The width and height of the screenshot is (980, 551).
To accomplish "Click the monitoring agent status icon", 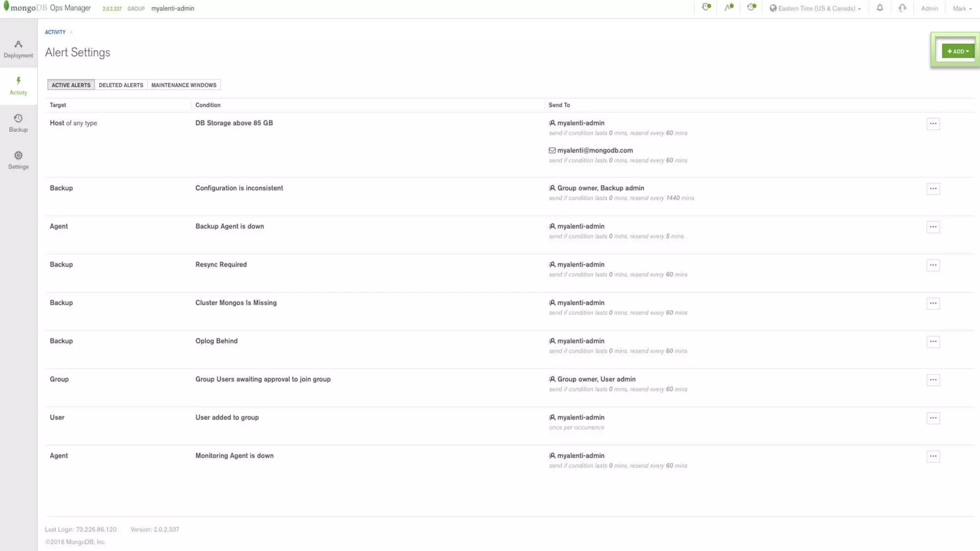I will point(728,8).
